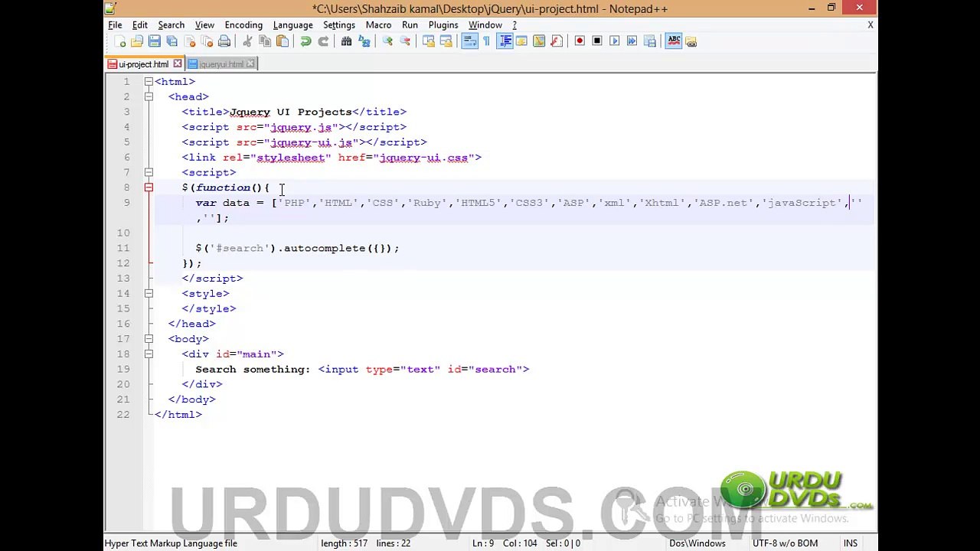The height and width of the screenshot is (551, 980).
Task: Click the 'Search something:' text on line 19
Action: pos(253,370)
